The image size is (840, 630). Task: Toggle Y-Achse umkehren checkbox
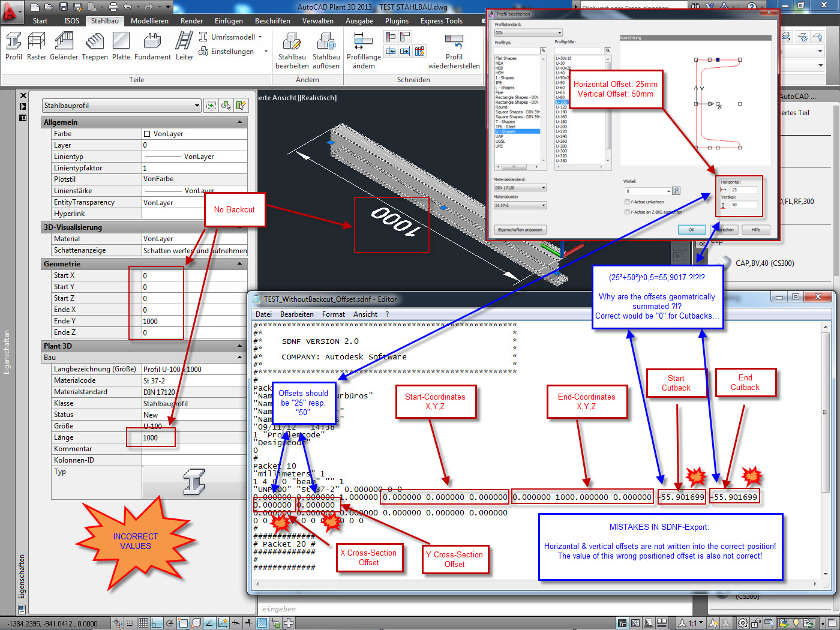(627, 202)
